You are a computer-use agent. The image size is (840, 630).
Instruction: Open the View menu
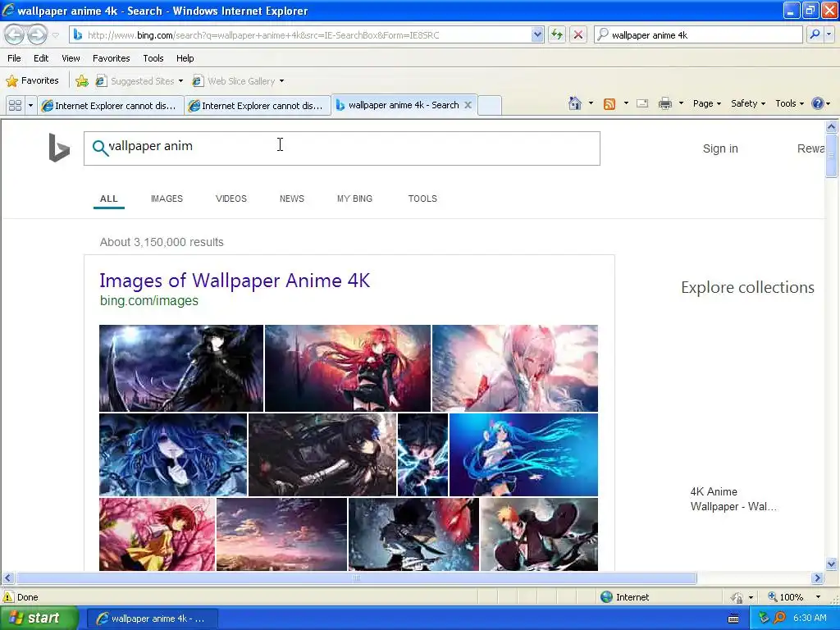point(71,58)
